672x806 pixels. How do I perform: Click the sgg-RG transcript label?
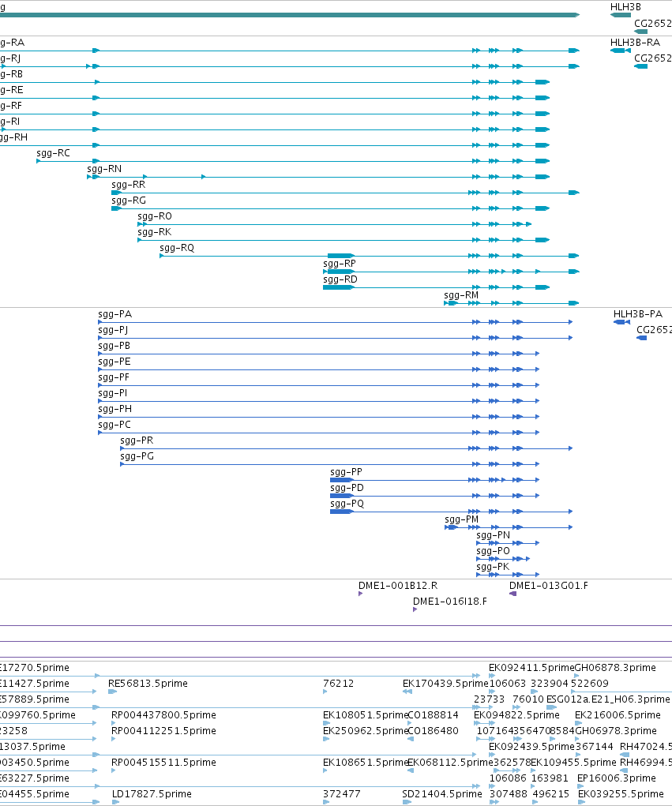coord(129,201)
